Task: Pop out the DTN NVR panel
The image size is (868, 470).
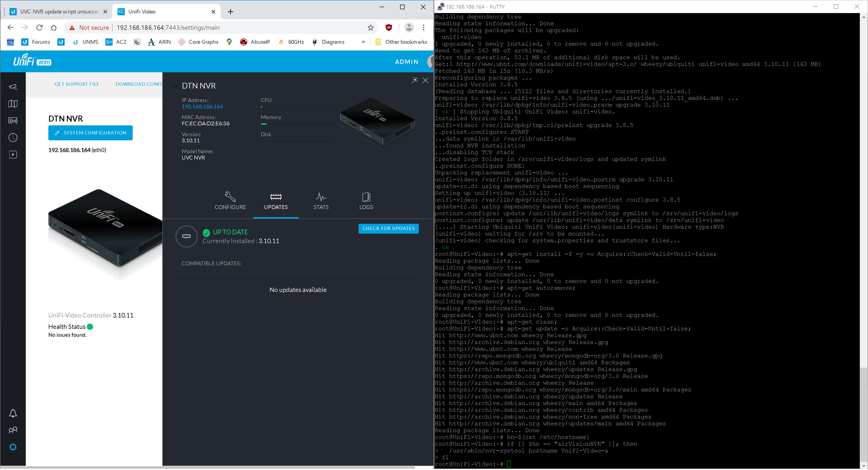Action: point(414,80)
